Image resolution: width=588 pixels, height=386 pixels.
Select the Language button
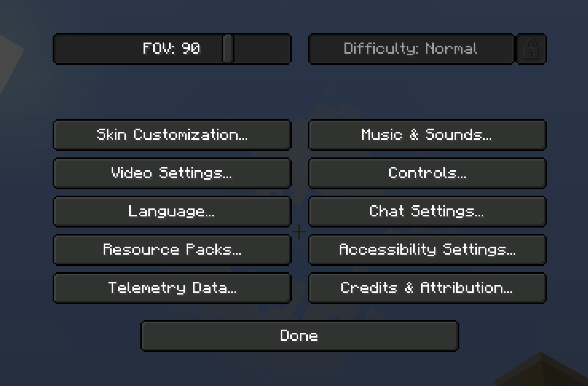pos(172,211)
